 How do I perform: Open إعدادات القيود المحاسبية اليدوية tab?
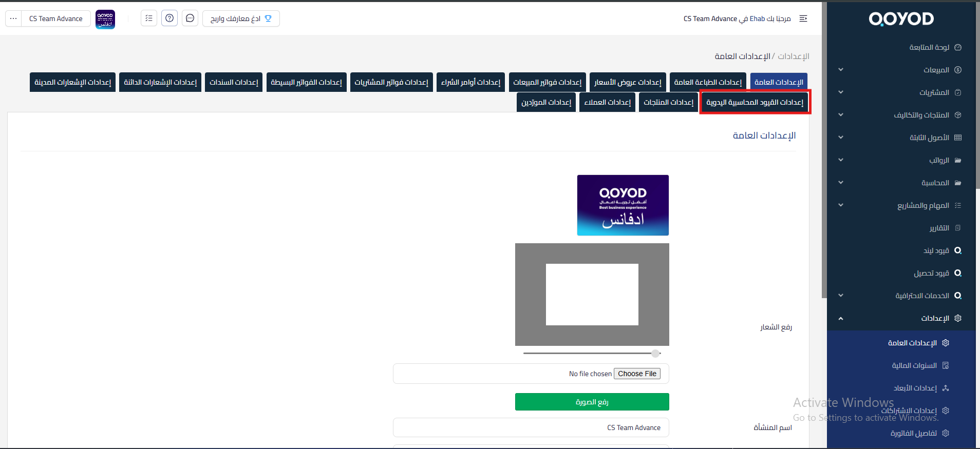click(755, 102)
